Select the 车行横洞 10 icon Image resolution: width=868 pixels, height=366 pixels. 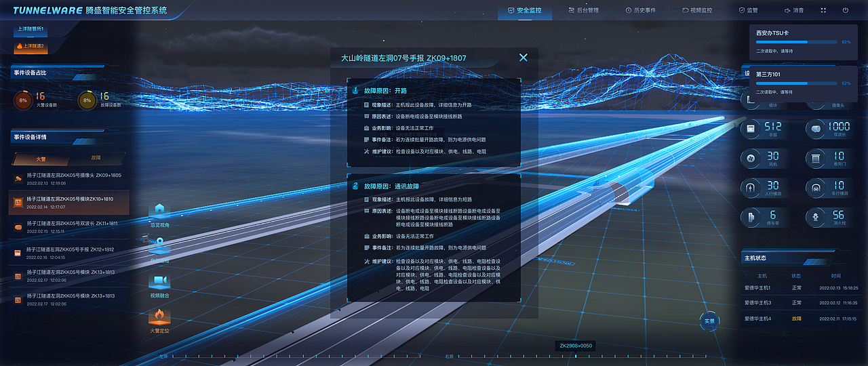(x=815, y=187)
